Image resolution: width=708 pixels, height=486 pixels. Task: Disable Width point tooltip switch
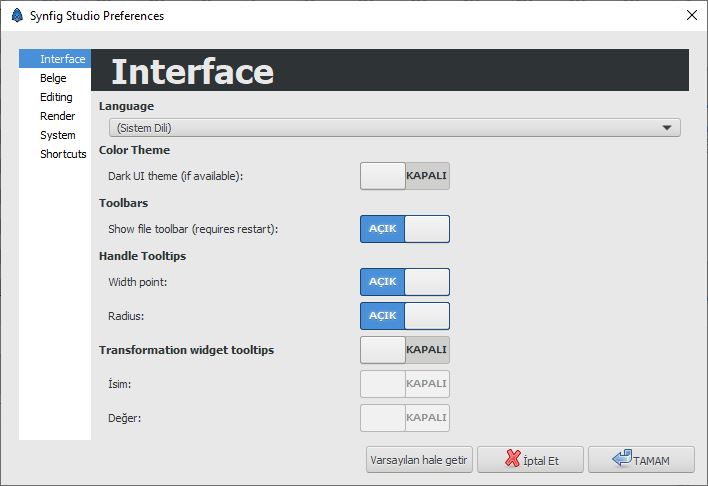pyautogui.click(x=405, y=281)
